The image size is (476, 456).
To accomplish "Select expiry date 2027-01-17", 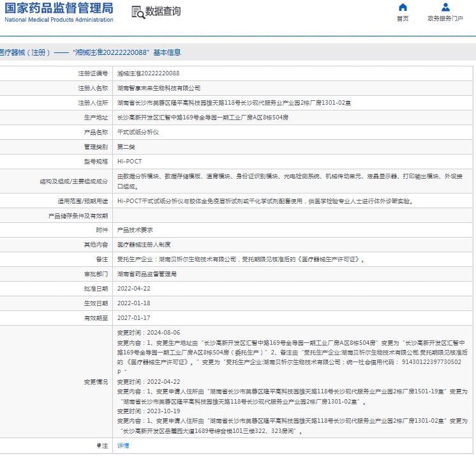I will click(134, 318).
